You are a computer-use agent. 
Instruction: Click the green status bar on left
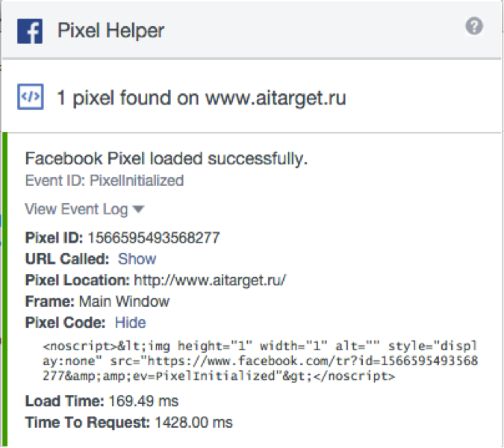pos(4,289)
